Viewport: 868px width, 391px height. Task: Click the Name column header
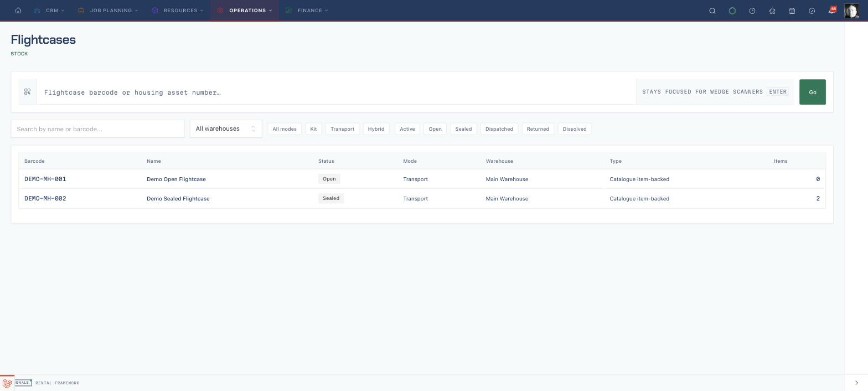tap(154, 161)
